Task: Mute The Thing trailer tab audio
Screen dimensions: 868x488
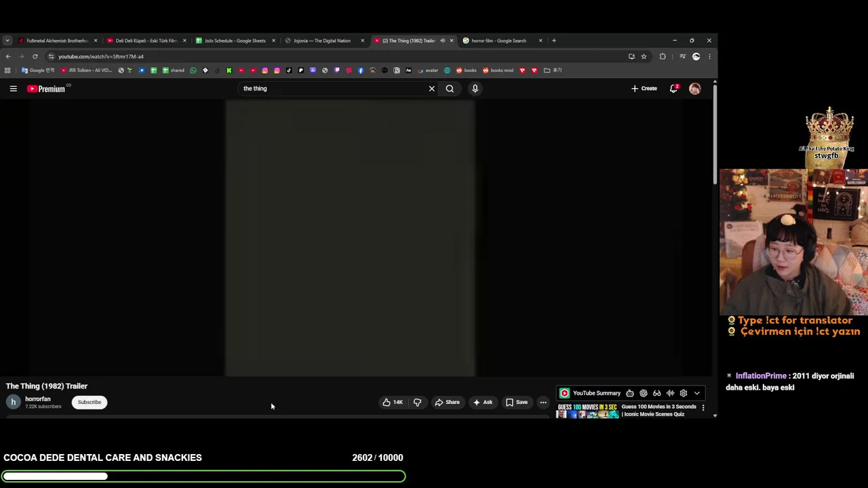Action: tap(442, 41)
